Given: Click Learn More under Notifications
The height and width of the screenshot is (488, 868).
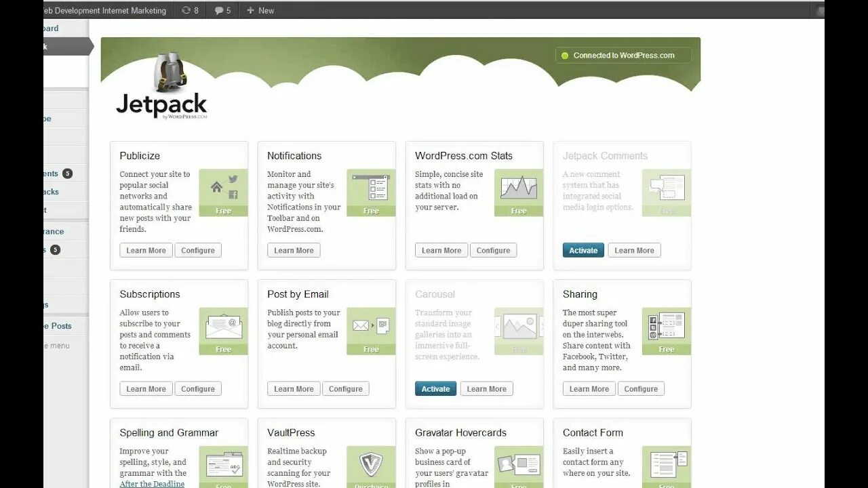Looking at the screenshot, I should point(294,250).
